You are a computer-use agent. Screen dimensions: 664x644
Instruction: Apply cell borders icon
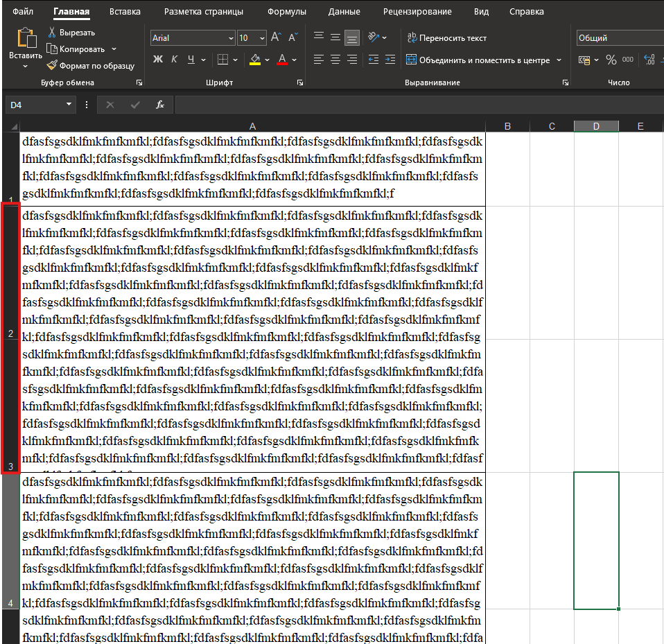pos(222,60)
